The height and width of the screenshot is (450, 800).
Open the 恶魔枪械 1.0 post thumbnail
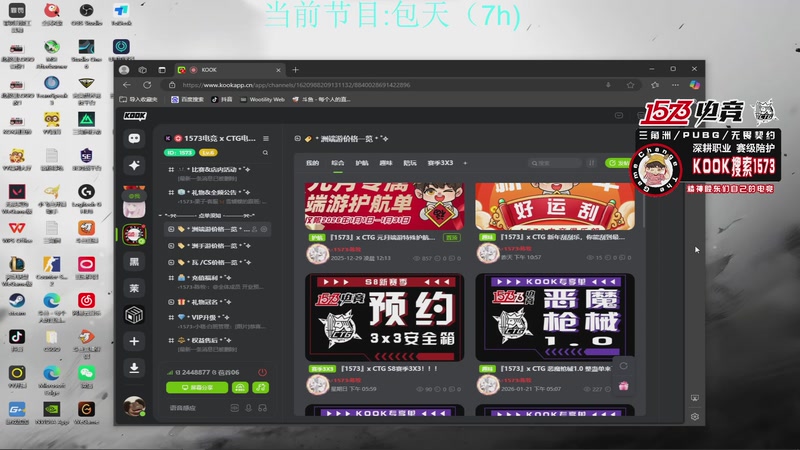tap(555, 317)
